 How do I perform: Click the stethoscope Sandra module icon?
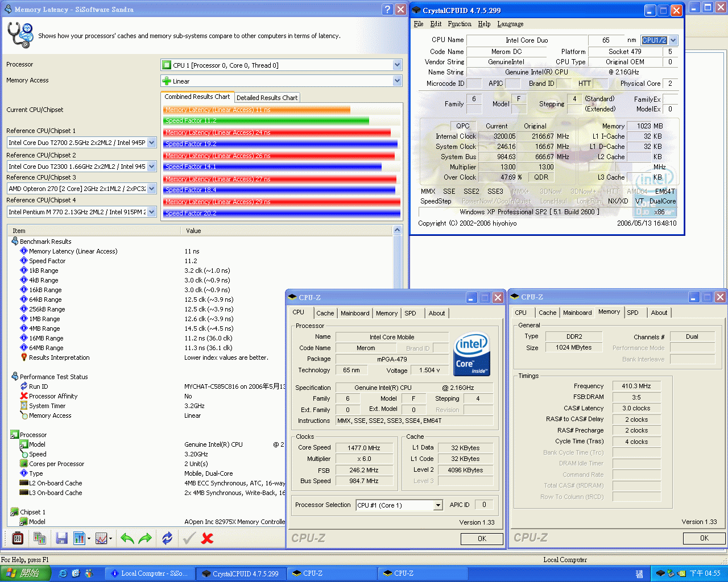pos(19,35)
